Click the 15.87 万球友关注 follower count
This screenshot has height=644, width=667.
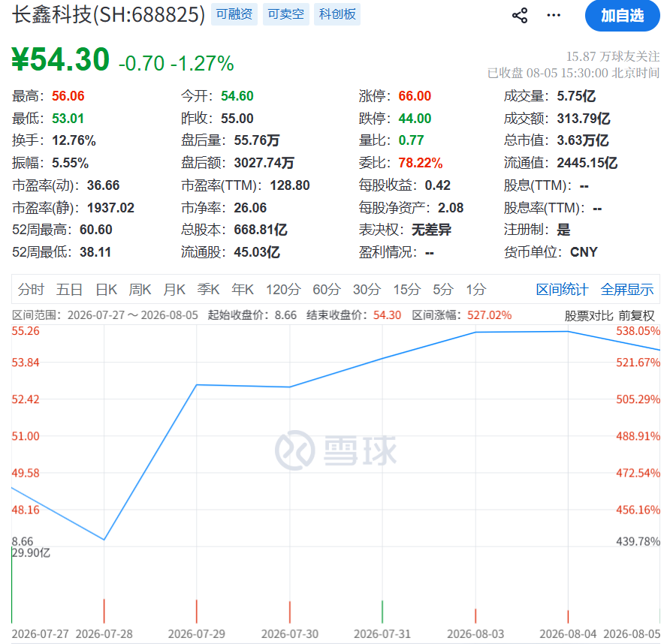tap(613, 56)
